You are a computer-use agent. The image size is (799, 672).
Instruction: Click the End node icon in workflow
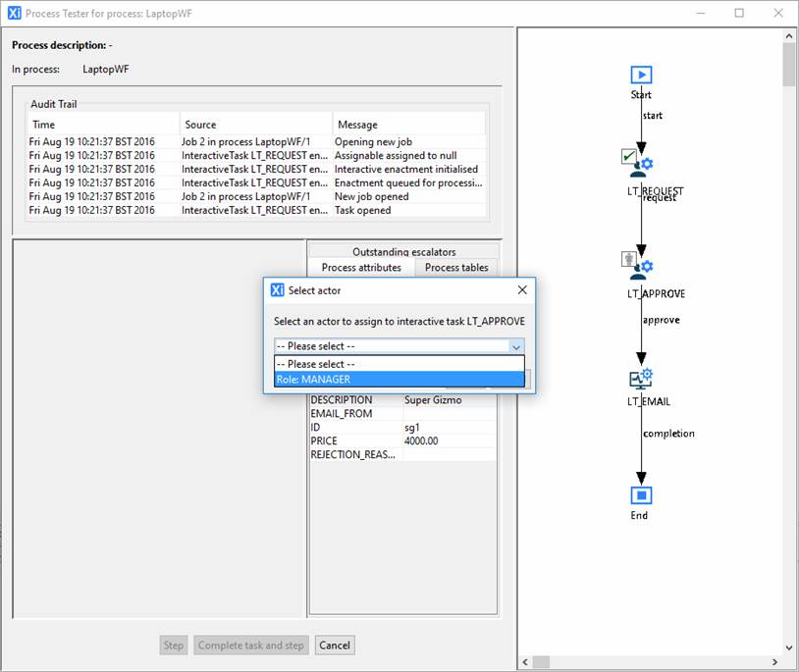tap(640, 494)
